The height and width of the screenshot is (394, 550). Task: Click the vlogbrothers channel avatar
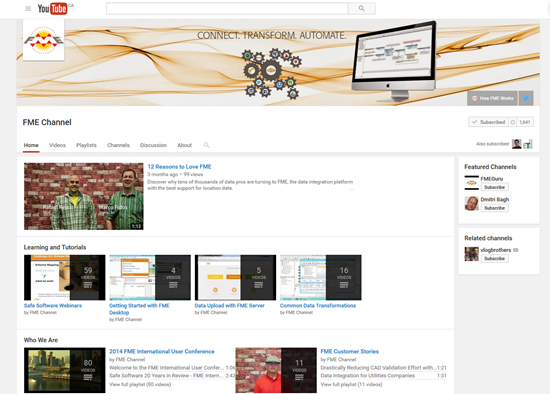[x=471, y=254]
